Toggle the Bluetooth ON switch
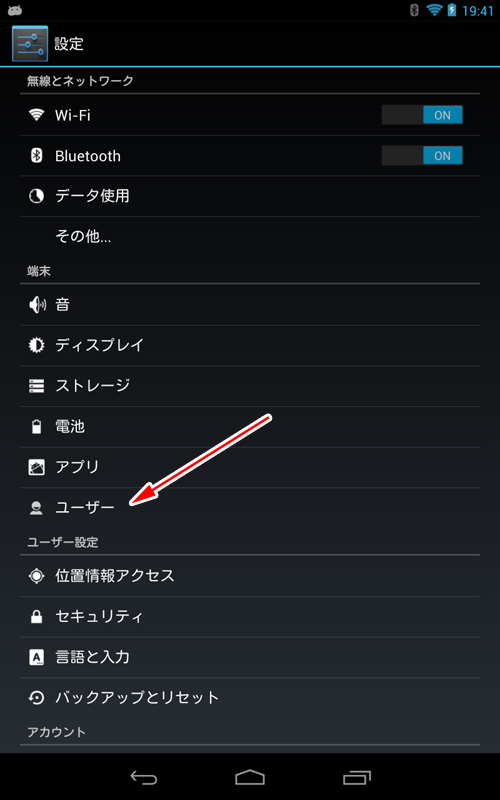 pos(422,156)
